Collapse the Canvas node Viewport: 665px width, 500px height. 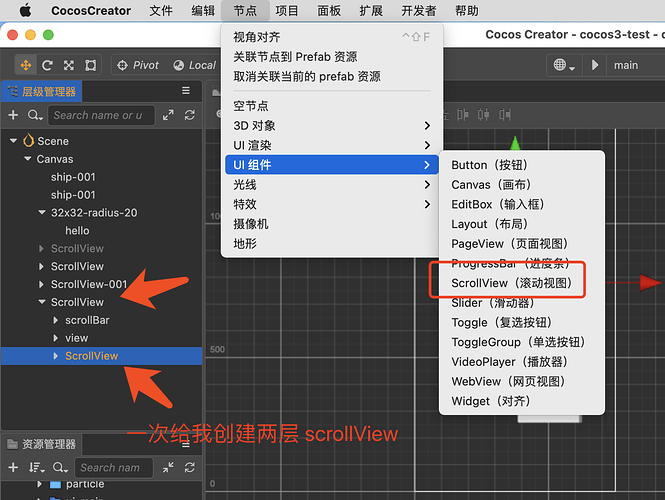[28, 159]
